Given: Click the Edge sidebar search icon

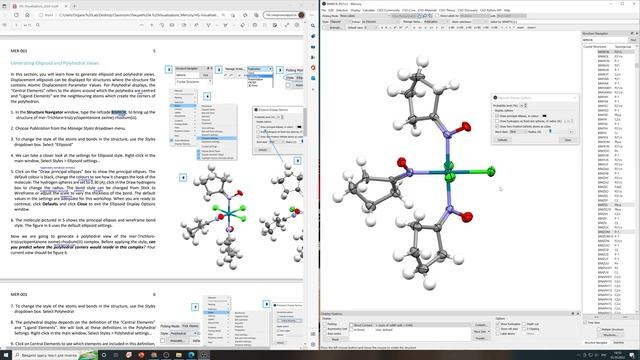Looking at the screenshot, I should [x=313, y=25].
